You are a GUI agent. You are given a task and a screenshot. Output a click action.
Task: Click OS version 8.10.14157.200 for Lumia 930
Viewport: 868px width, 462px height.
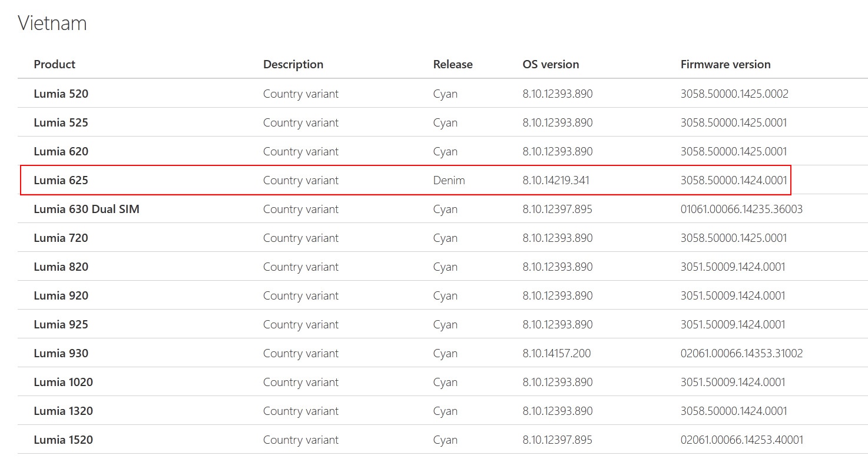tap(556, 353)
